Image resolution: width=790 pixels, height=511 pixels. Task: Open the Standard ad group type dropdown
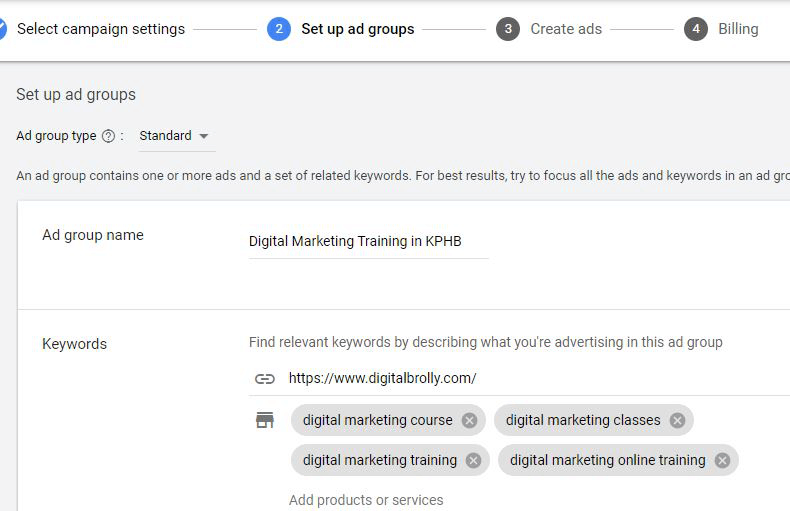(x=174, y=136)
